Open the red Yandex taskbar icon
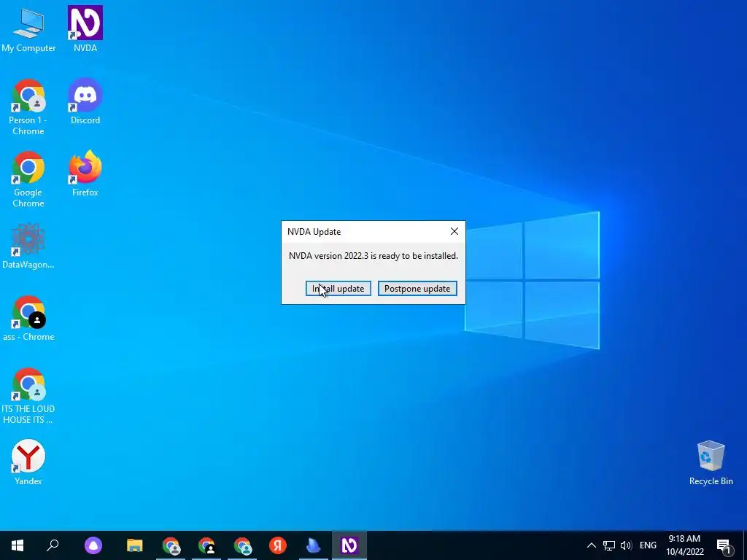747x560 pixels. [x=278, y=545]
